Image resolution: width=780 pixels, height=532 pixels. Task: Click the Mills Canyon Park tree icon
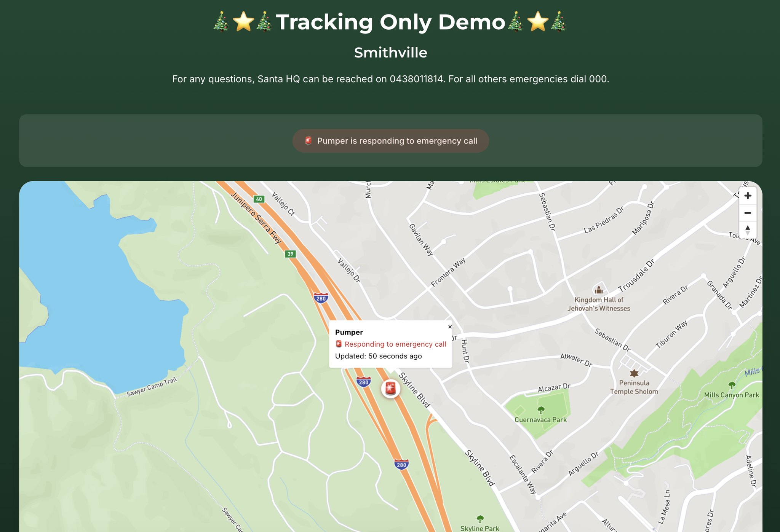tap(731, 385)
